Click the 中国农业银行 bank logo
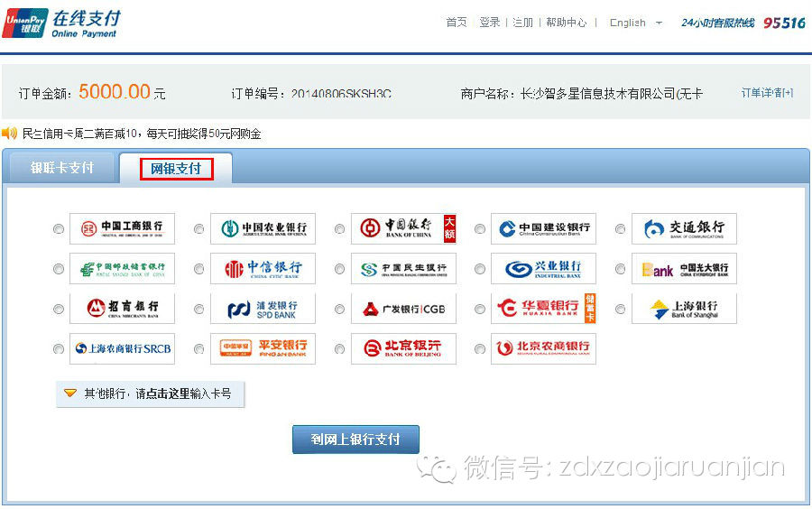 [263, 228]
